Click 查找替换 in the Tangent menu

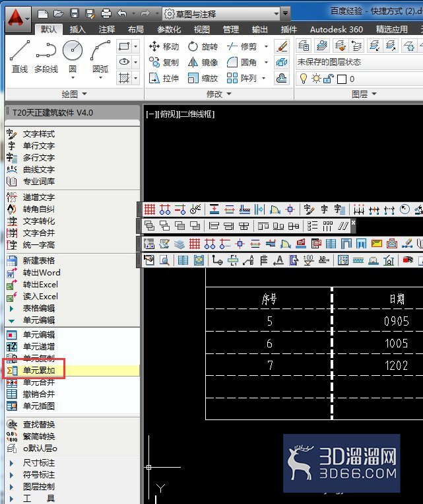39,425
